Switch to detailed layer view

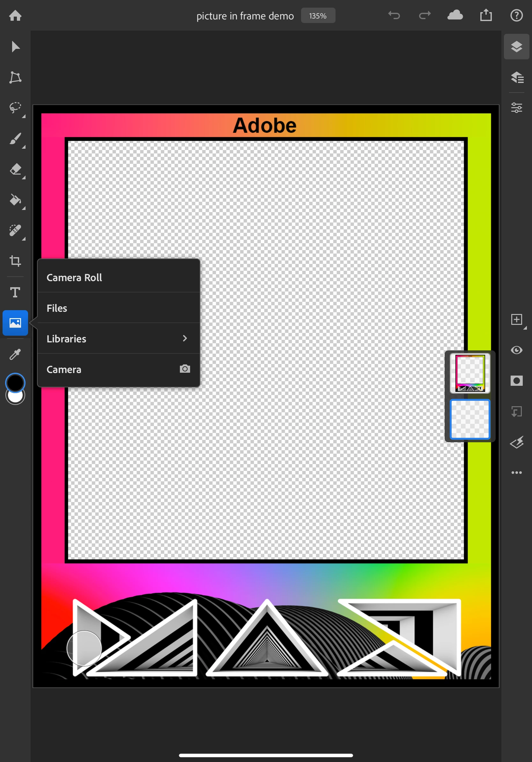[516, 77]
